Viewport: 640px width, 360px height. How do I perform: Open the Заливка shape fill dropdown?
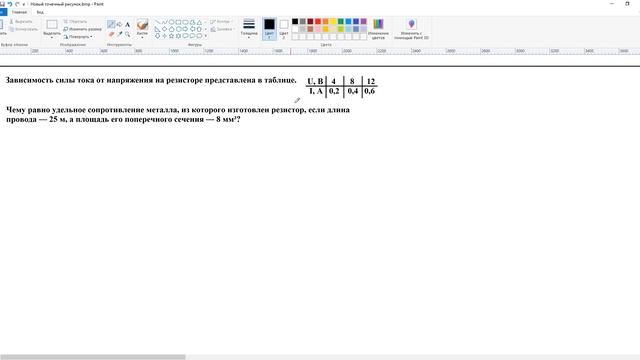pyautogui.click(x=222, y=29)
